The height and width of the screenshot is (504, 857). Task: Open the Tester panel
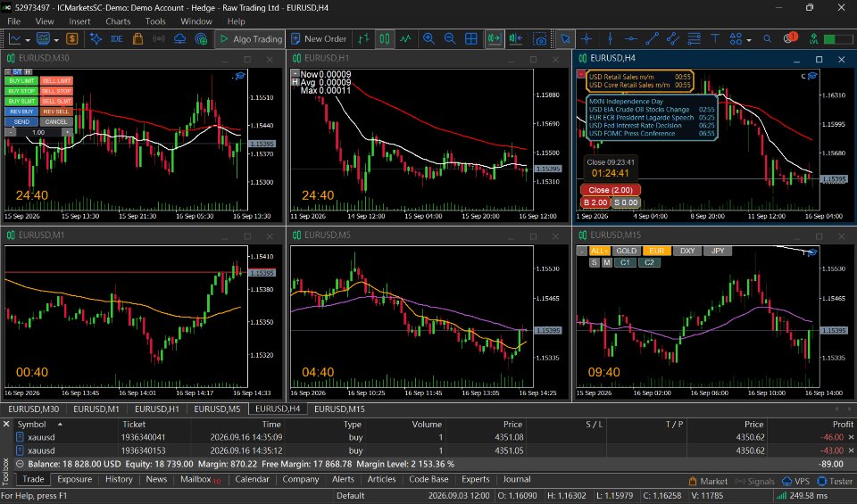835,481
